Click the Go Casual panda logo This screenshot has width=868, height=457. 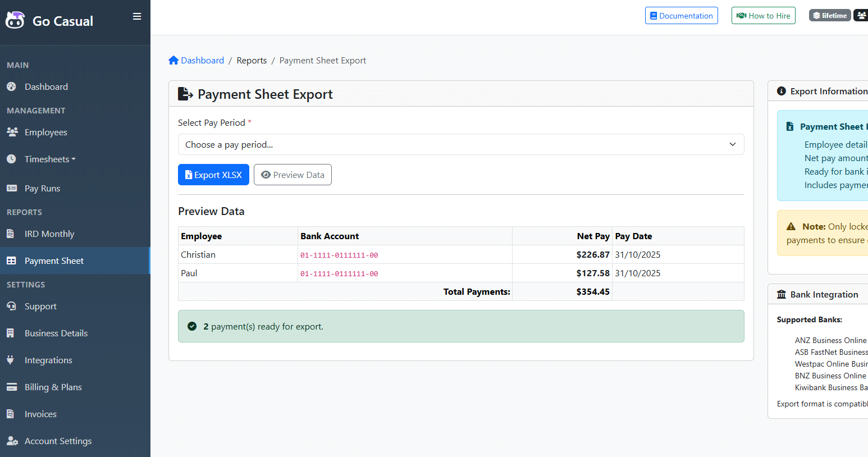point(15,20)
